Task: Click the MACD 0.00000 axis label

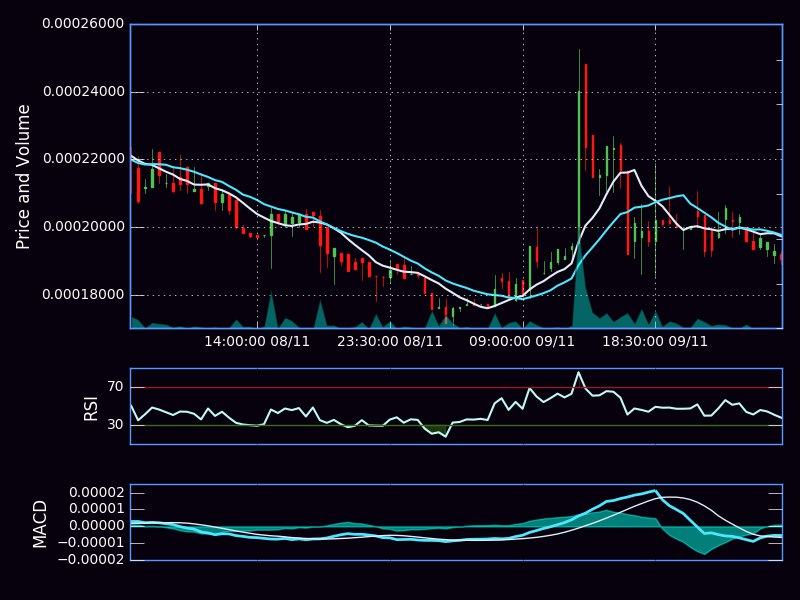Action: 96,526
